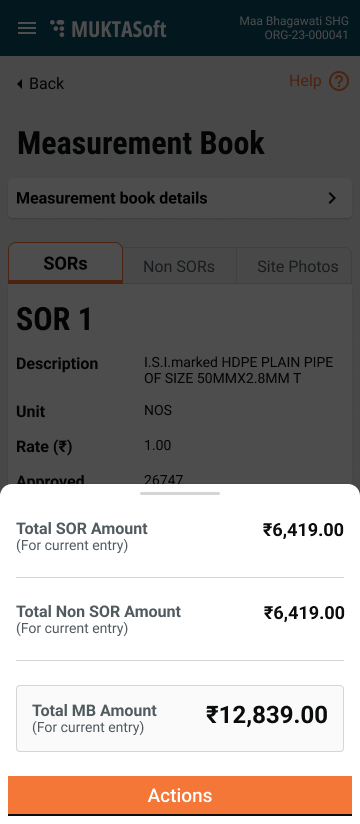Click the Help question mark icon
360x824 pixels.
pos(339,81)
